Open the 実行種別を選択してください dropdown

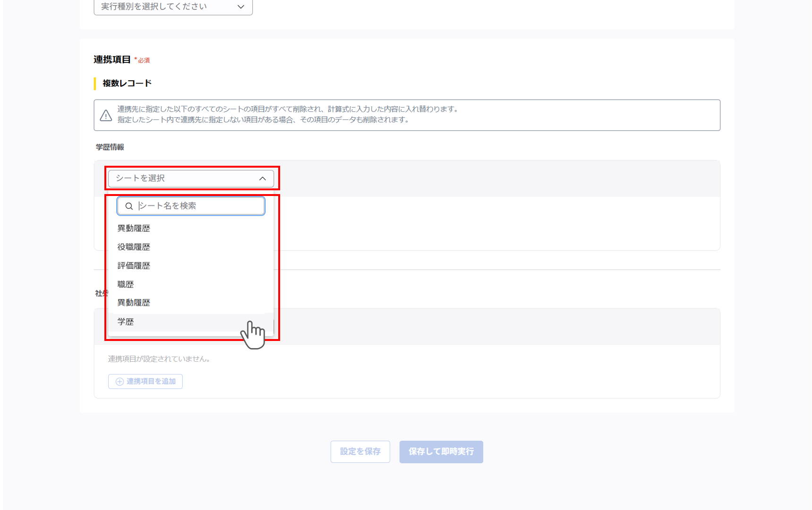click(173, 7)
